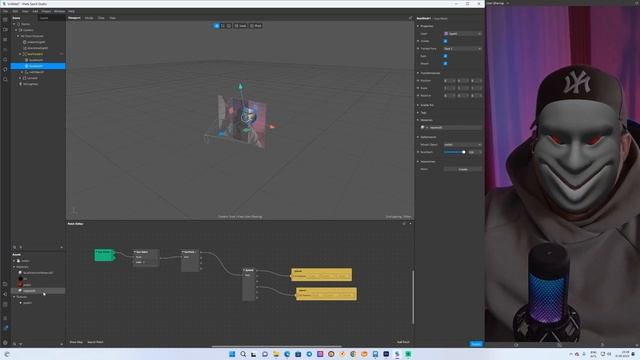Click the Local coordinate button in viewport toolbar

(x=240, y=26)
